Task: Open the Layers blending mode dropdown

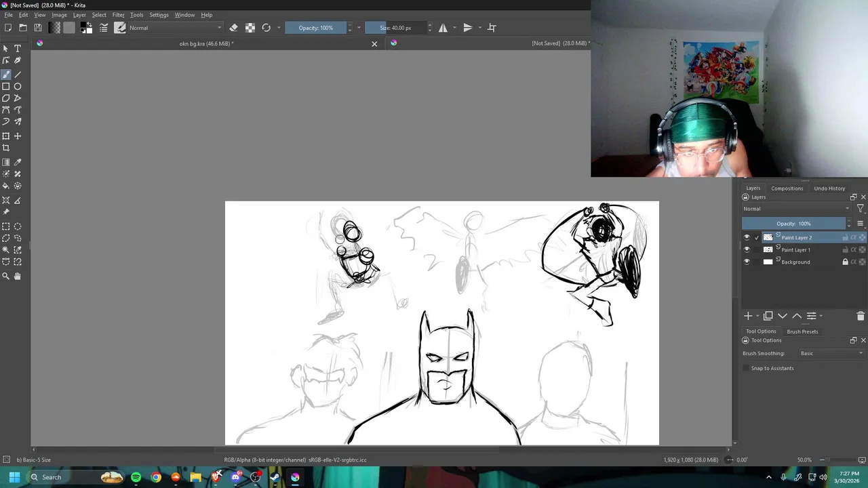Action: coord(796,209)
